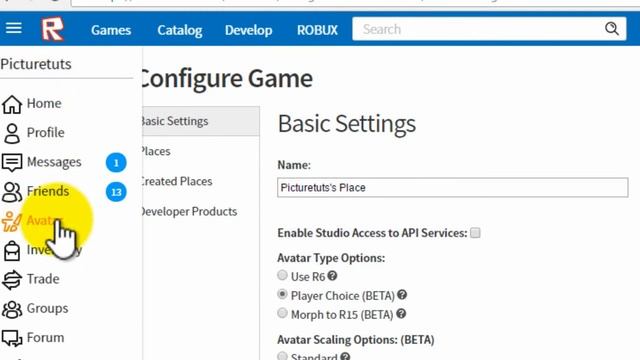Click the Inventory backpack icon

[x=12, y=251]
